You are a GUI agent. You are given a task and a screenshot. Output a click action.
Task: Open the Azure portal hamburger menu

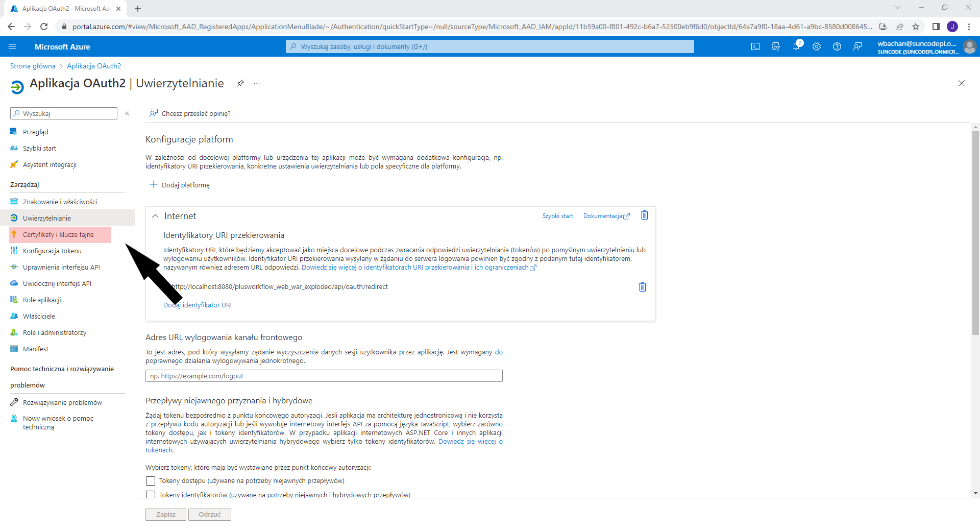[x=13, y=46]
